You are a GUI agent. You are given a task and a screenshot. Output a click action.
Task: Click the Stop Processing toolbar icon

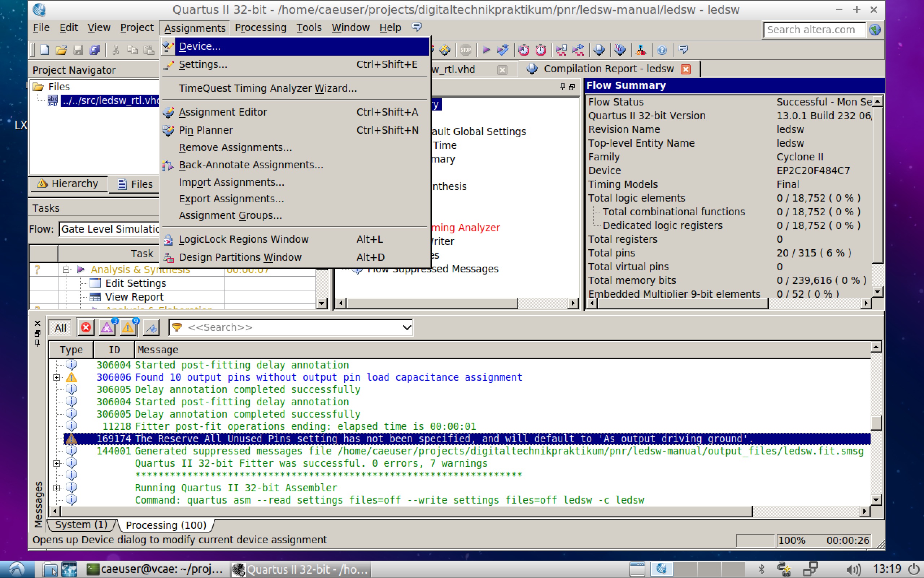[466, 50]
